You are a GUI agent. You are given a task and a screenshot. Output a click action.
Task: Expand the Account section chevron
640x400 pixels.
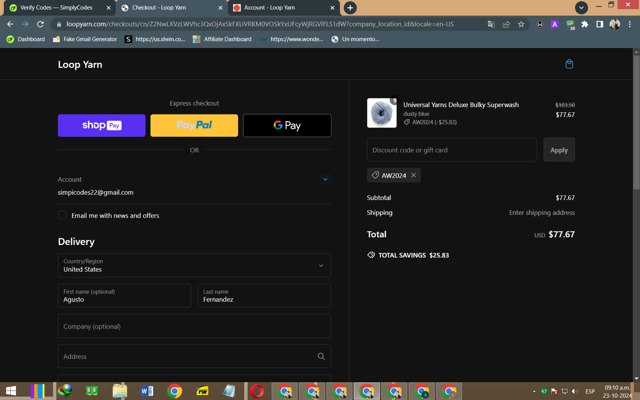pos(325,179)
